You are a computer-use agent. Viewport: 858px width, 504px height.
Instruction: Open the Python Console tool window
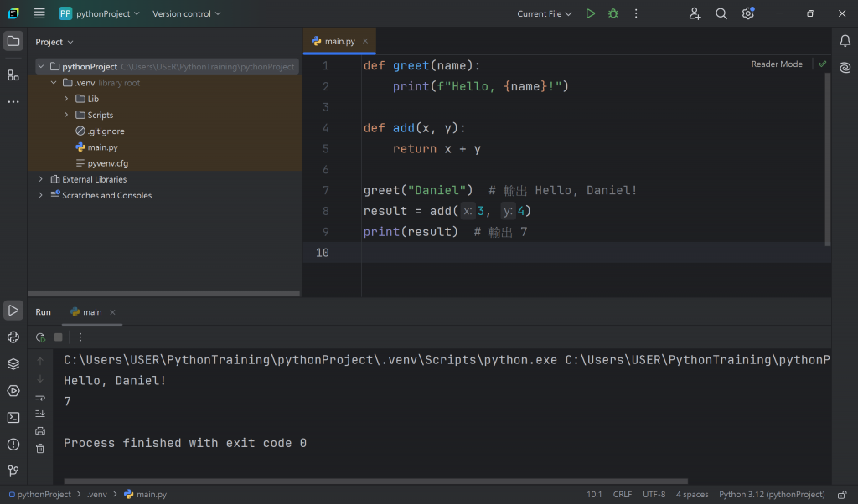coord(13,337)
